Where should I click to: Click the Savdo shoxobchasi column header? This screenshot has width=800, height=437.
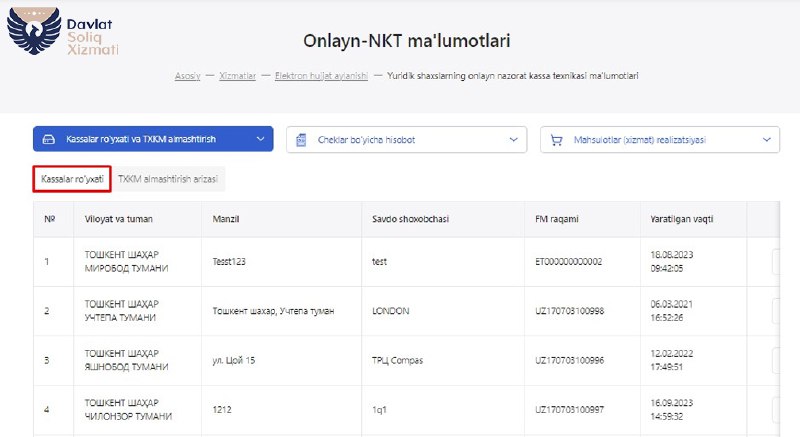[412, 219]
